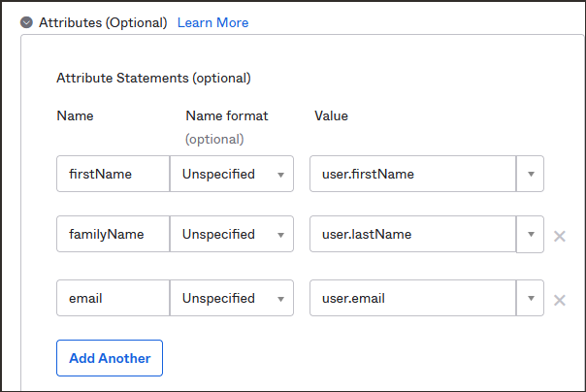Click the Attribute Statements (optional) heading
This screenshot has width=586, height=392.
click(x=153, y=78)
